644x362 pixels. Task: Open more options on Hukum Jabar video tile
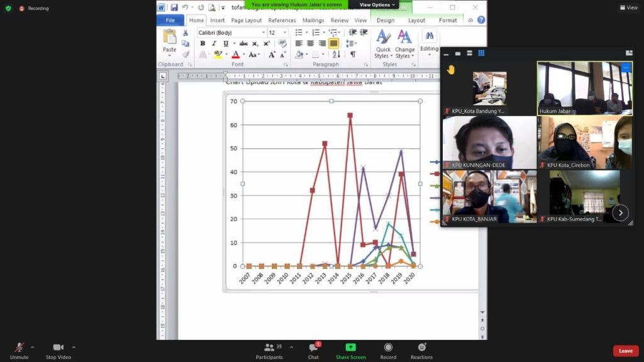pyautogui.click(x=625, y=68)
